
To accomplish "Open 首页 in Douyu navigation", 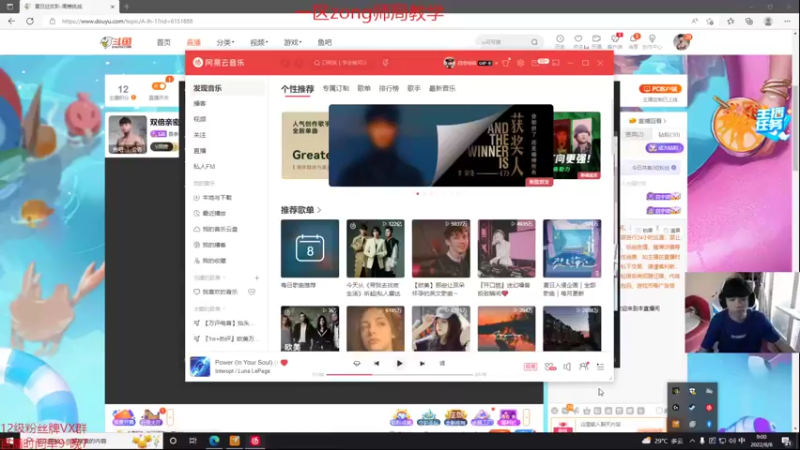I will 164,42.
